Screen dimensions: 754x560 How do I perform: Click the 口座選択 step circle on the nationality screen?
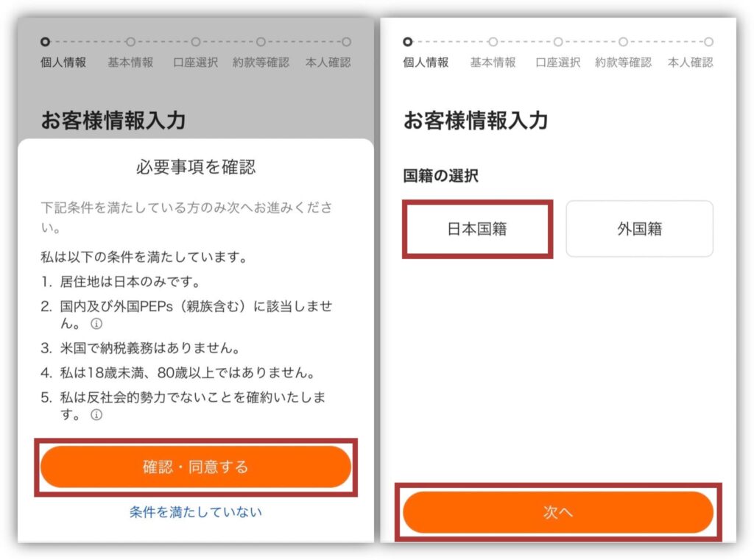point(558,42)
